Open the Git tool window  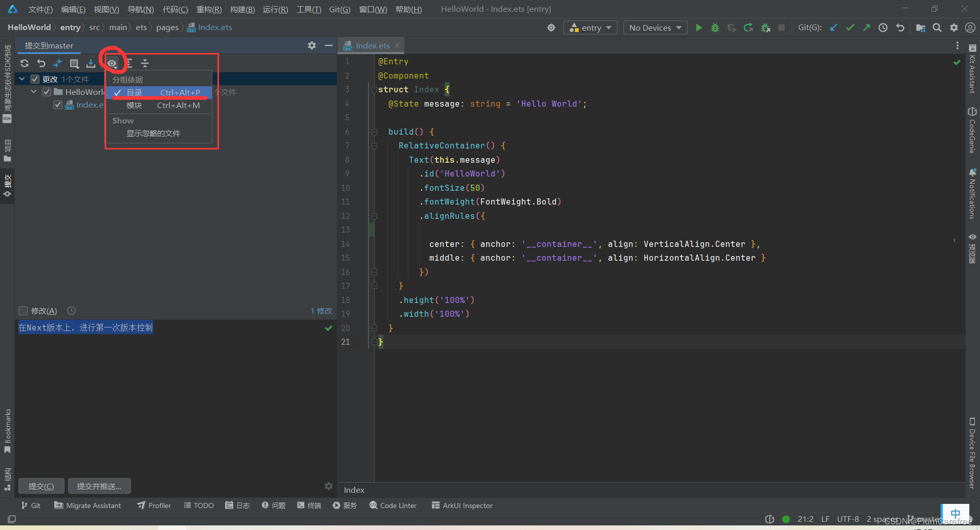[31, 506]
